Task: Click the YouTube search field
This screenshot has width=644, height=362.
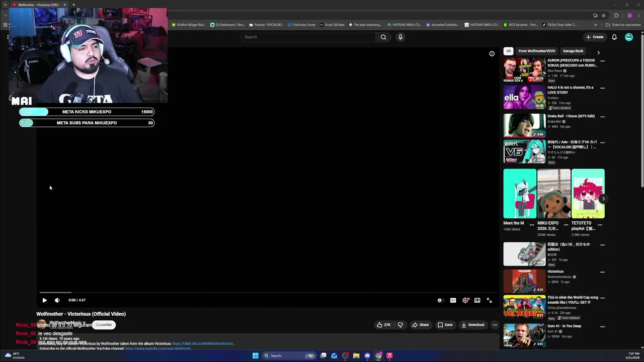Action: (308, 37)
